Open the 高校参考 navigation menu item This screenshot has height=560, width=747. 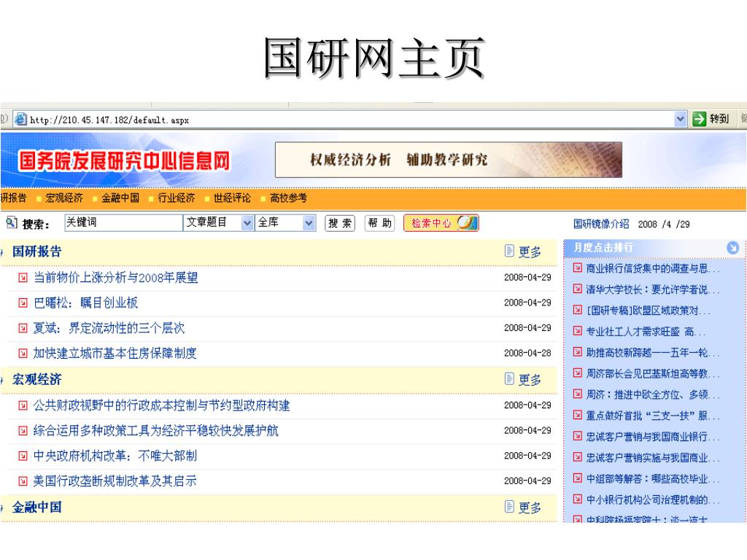(x=288, y=198)
